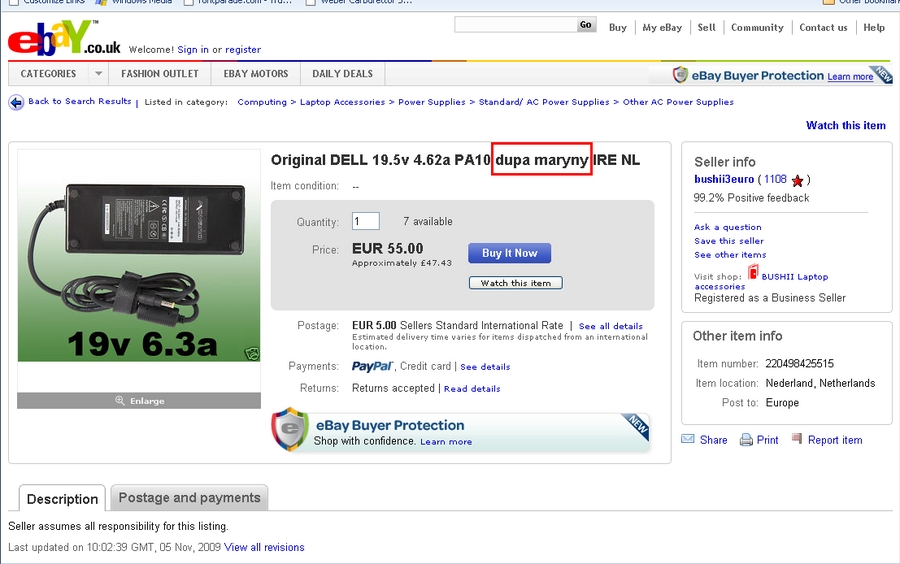Click the top search text box

[514, 25]
